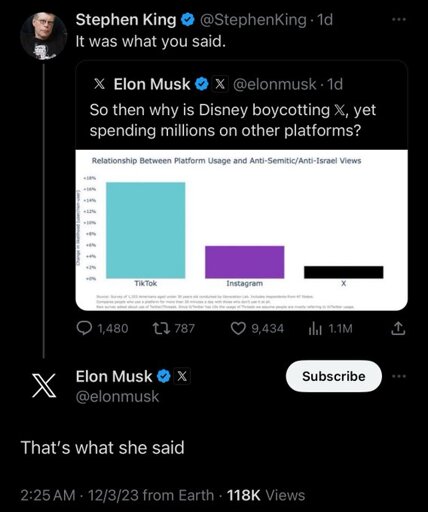Like the tweet with 9,434 hearts
428x512 pixels.
238,328
